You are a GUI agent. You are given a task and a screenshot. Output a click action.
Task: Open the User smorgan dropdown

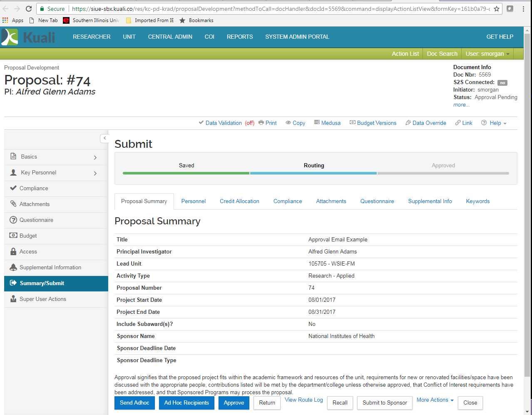click(x=487, y=54)
